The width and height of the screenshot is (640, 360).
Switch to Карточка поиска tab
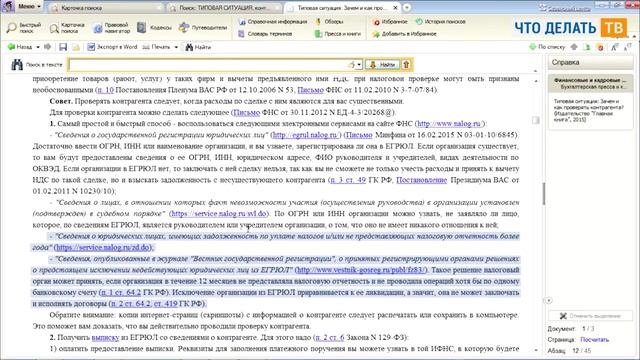click(x=106, y=8)
